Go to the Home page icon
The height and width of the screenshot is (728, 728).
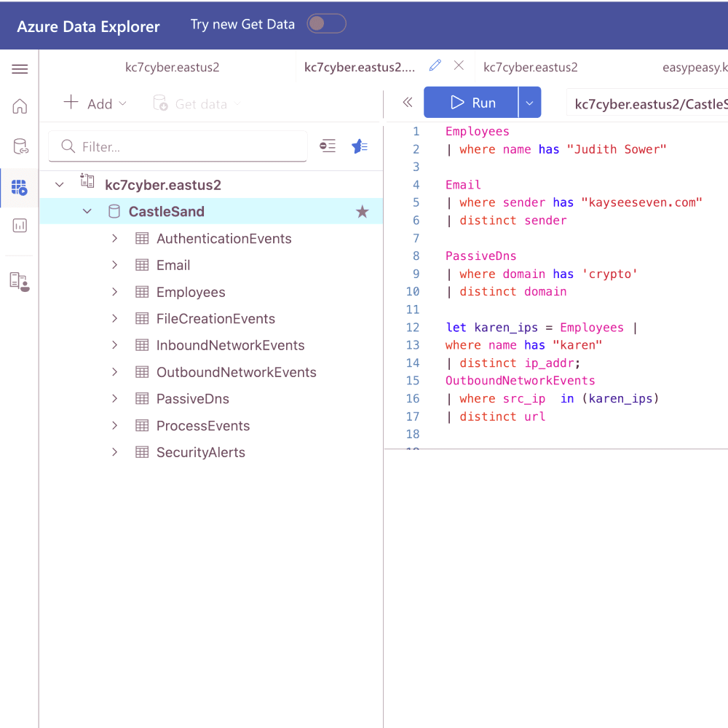coord(20,106)
